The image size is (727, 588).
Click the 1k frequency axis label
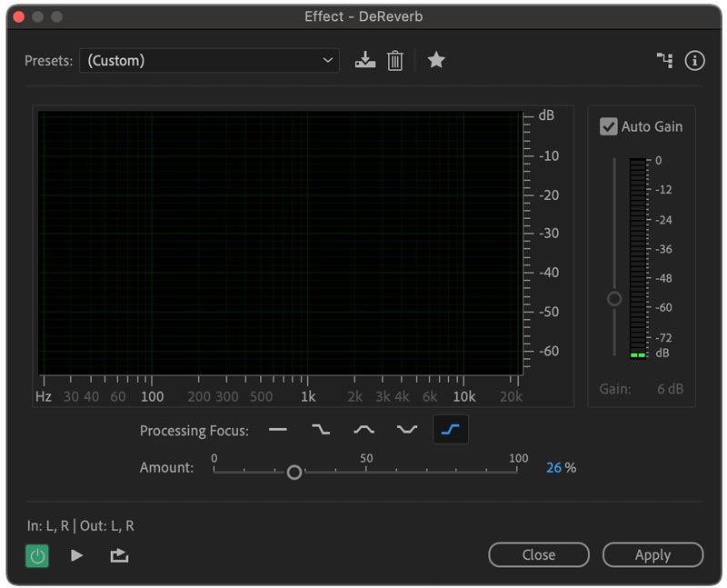click(x=308, y=396)
